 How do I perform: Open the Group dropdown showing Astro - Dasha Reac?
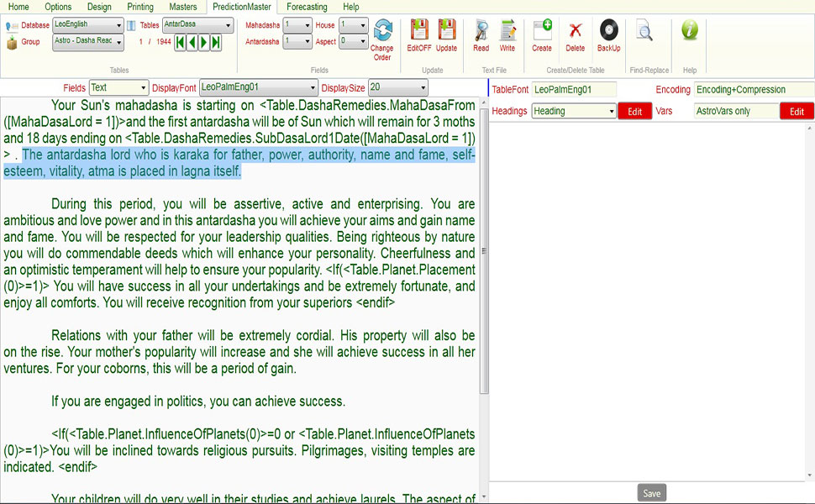pos(88,42)
